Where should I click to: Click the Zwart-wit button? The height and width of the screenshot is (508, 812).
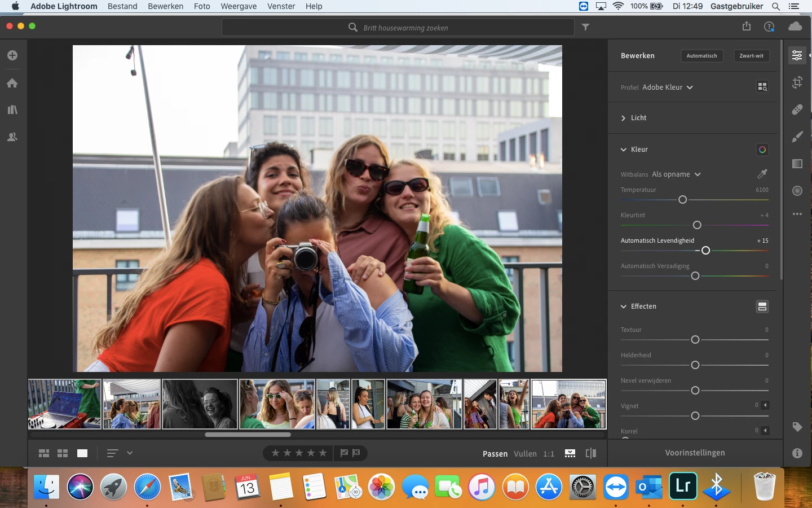tap(751, 56)
